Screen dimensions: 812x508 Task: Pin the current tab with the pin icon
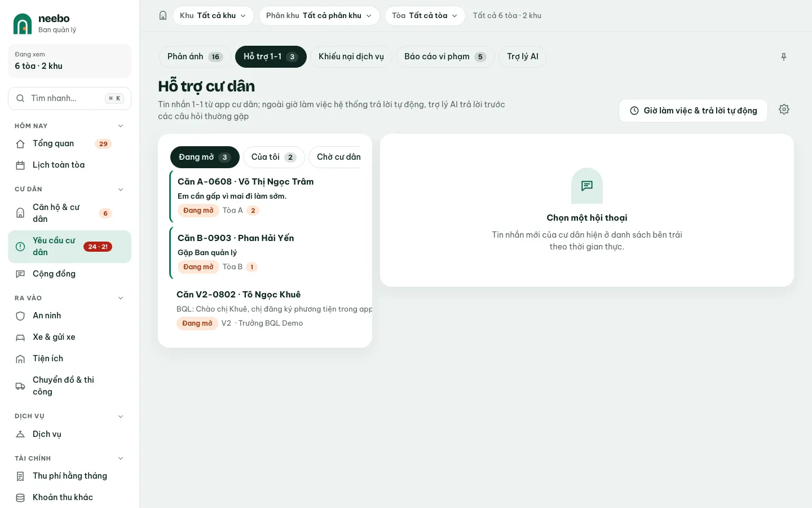784,57
